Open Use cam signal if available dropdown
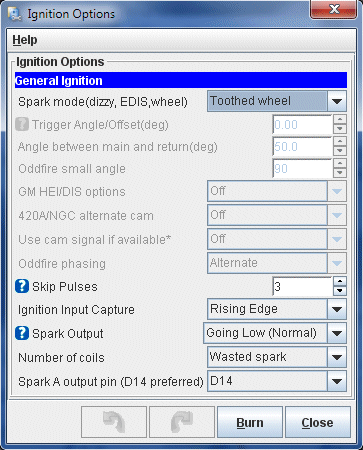 click(x=277, y=239)
